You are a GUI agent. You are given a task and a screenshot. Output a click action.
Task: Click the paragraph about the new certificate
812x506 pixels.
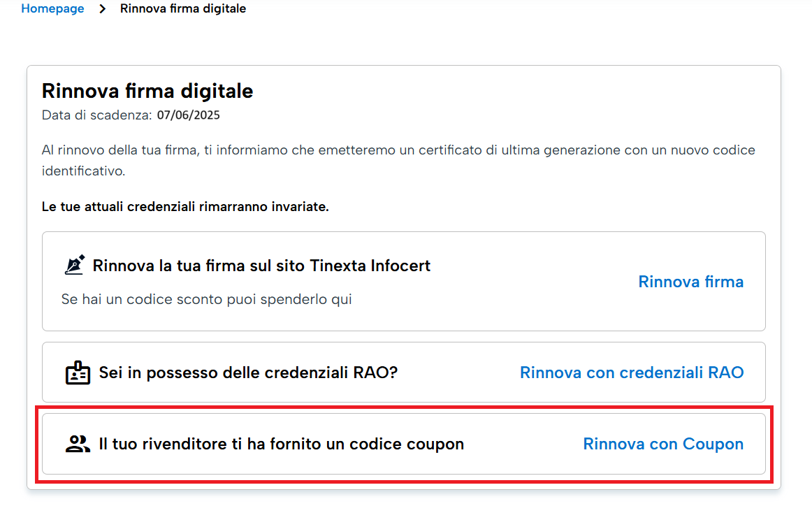398,161
